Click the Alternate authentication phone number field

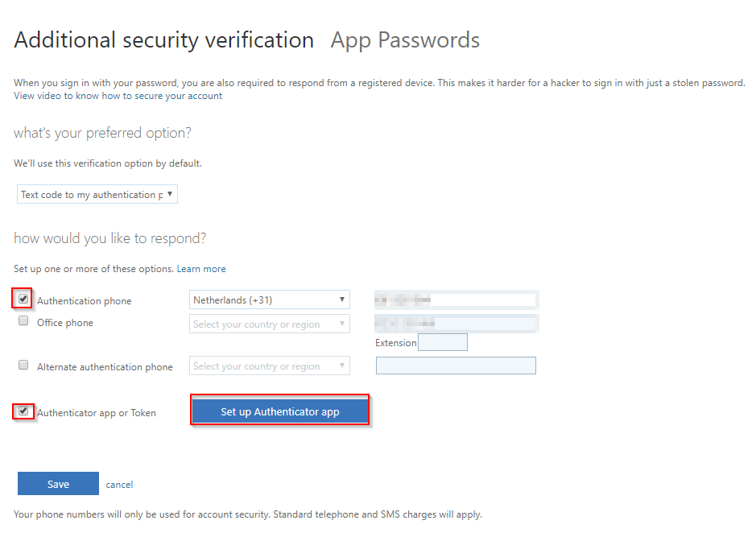click(456, 365)
